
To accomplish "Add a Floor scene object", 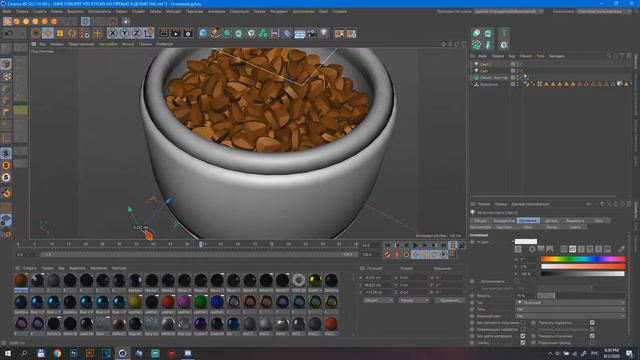I will click(300, 33).
